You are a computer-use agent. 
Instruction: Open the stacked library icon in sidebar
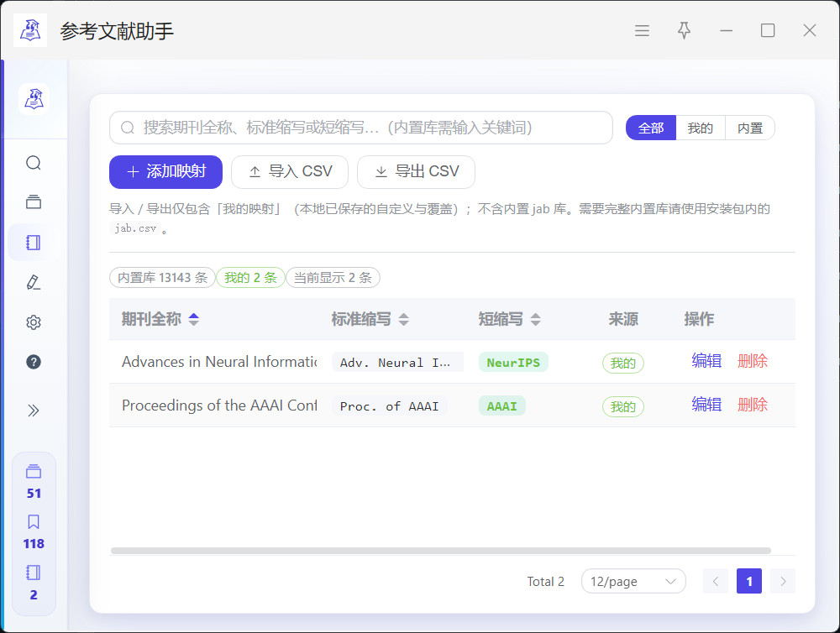point(34,202)
